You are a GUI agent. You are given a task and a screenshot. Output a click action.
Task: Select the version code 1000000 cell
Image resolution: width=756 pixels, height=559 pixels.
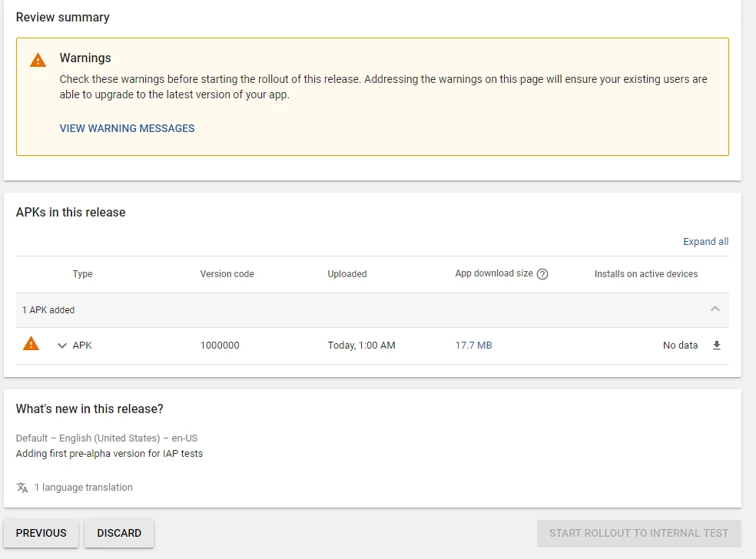(220, 346)
